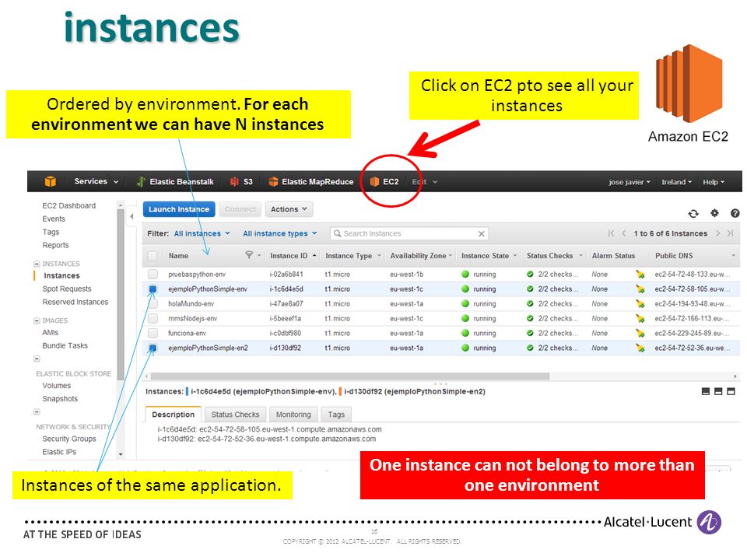747x560 pixels.
Task: Open the All instances filter dropdown
Action: coord(202,233)
